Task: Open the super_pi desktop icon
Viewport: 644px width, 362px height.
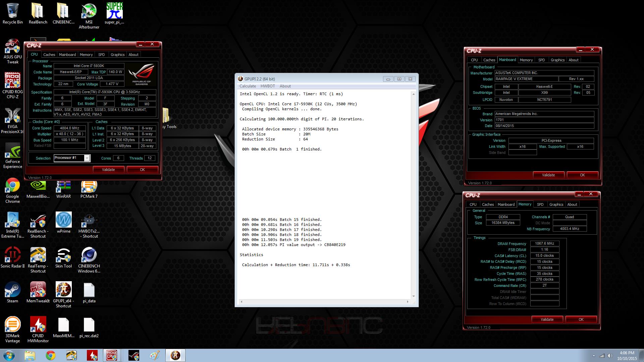Action: click(x=114, y=13)
